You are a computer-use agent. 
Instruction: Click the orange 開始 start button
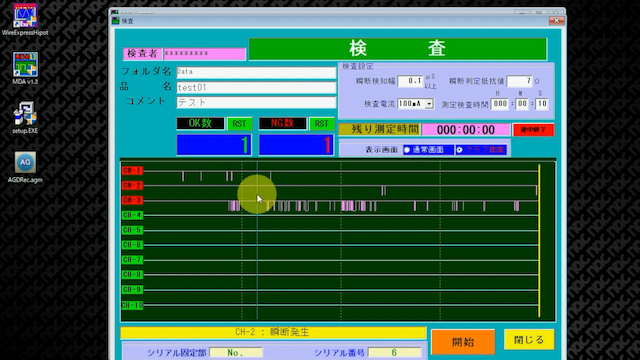pos(463,342)
